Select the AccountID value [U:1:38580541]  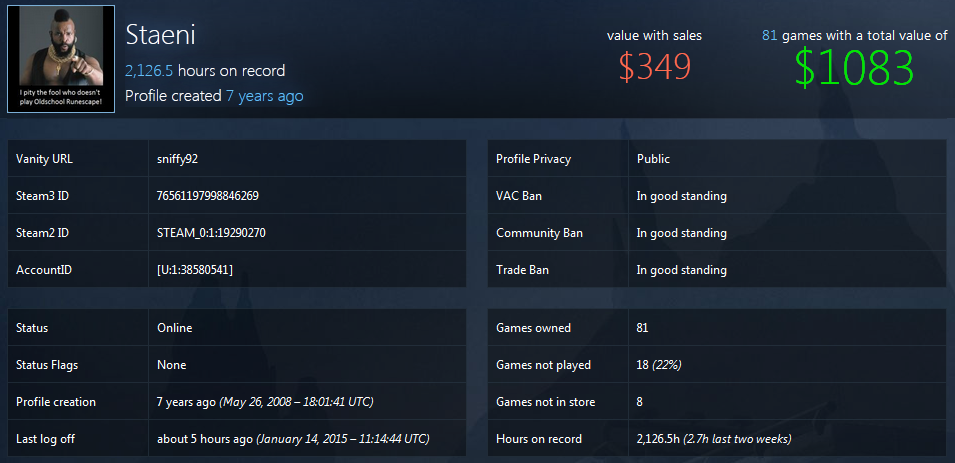click(195, 270)
